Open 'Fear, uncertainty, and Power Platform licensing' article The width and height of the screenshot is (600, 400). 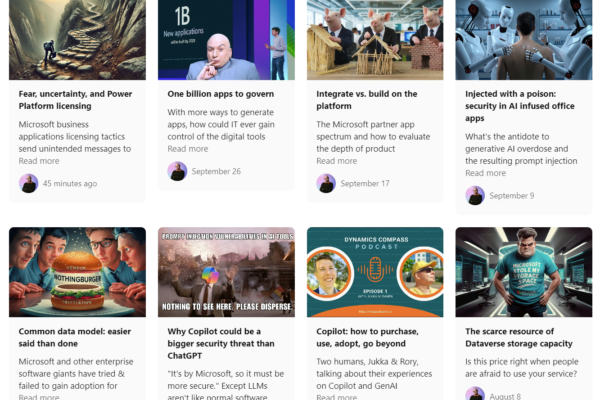tap(75, 100)
